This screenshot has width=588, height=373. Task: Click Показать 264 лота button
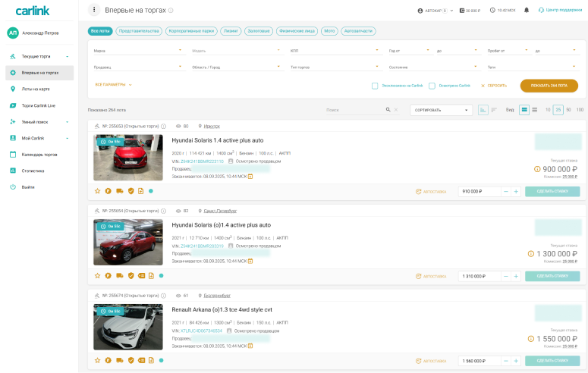pos(549,86)
